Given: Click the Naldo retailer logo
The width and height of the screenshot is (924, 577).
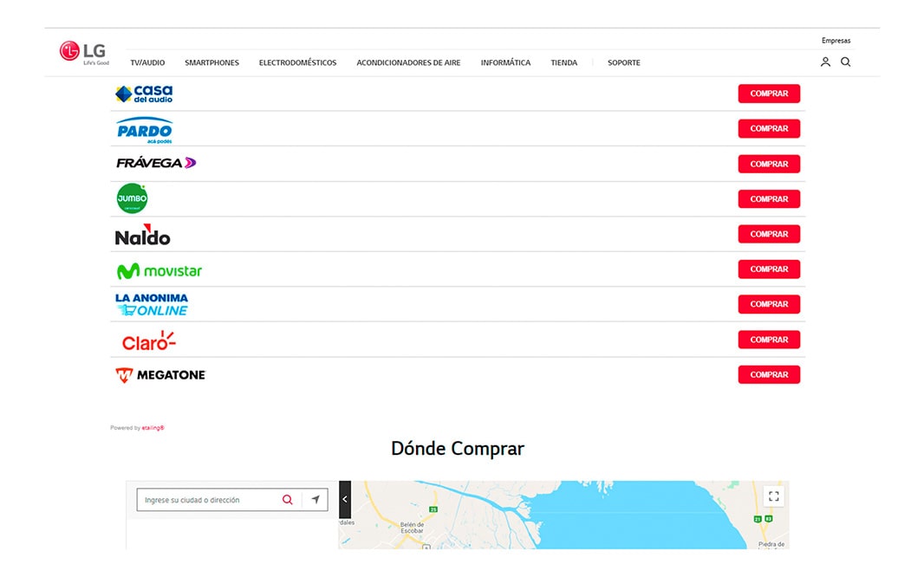Looking at the screenshot, I should (143, 235).
